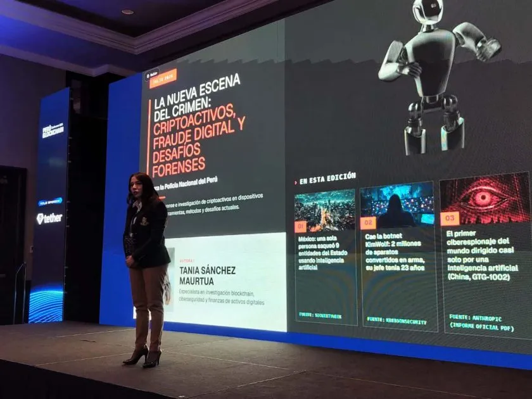Click the Peru Blockchain logo on the banner
This screenshot has height=399, width=532.
53,130
